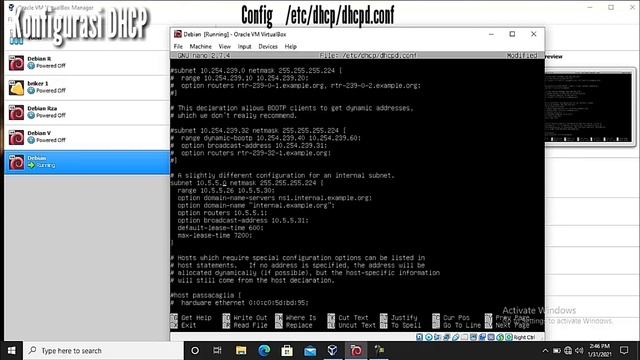Open the Mail app from taskbar
Screen dimensions: 640x360
310,351
